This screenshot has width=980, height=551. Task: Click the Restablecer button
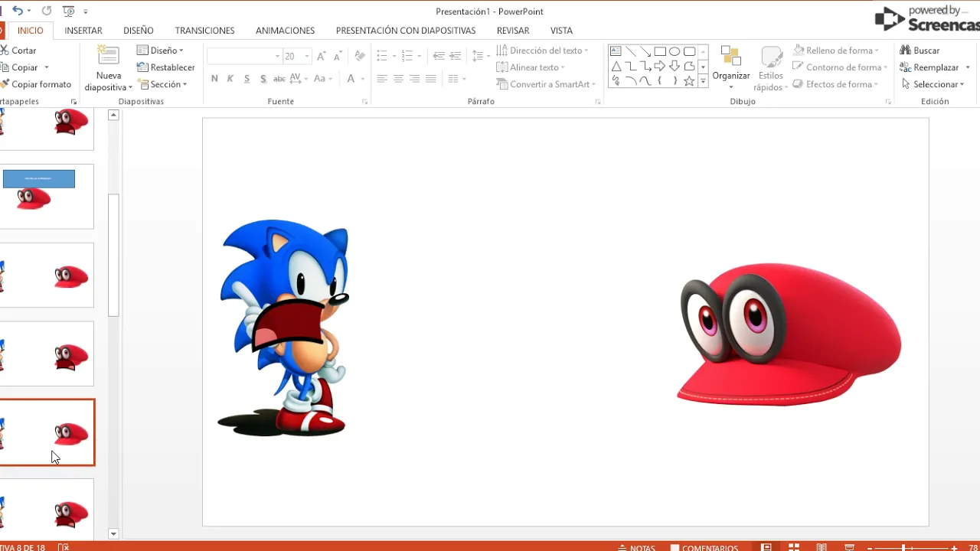pos(166,67)
